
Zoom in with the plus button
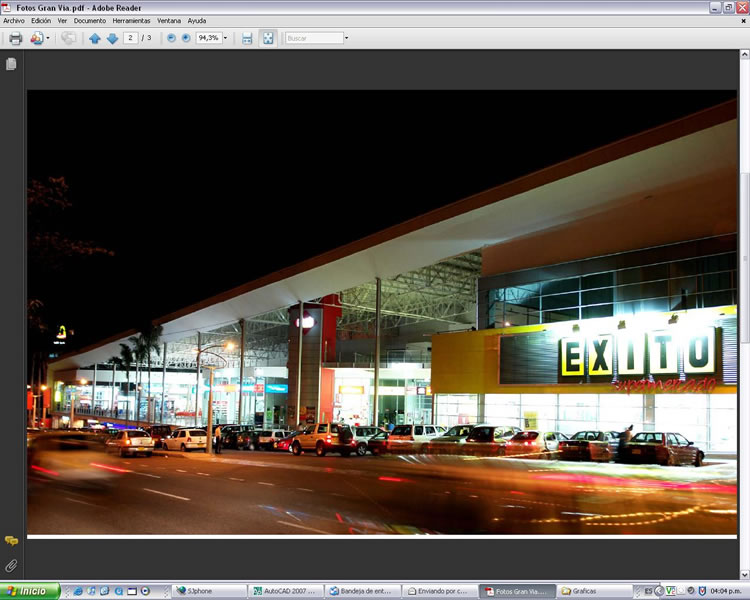186,38
